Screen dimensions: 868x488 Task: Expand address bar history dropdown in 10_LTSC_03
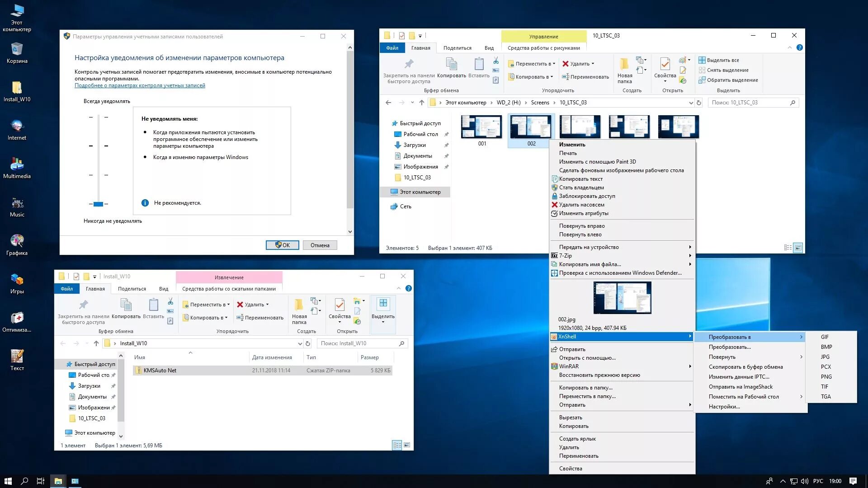point(690,103)
